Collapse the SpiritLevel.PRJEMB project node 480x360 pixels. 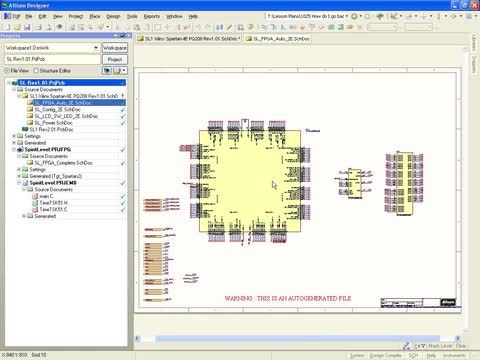19,183
